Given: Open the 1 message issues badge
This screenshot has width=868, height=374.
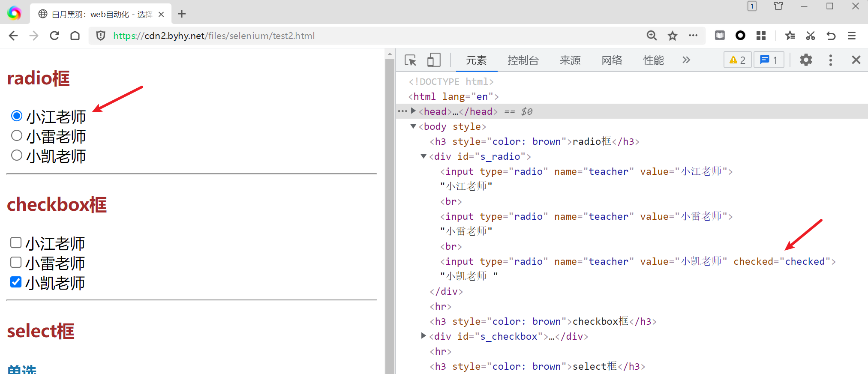Looking at the screenshot, I should coord(769,60).
